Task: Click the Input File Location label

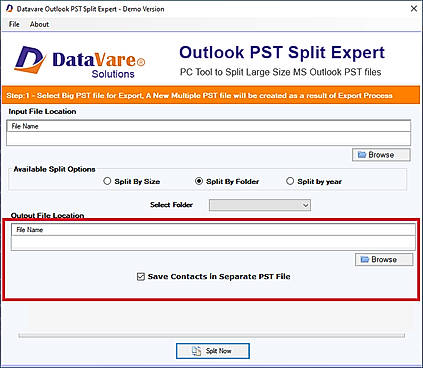Action: coord(42,112)
